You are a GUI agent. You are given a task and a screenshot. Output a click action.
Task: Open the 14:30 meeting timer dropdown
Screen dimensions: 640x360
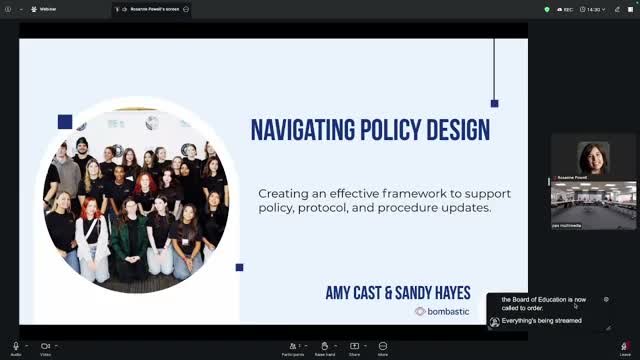click(593, 9)
